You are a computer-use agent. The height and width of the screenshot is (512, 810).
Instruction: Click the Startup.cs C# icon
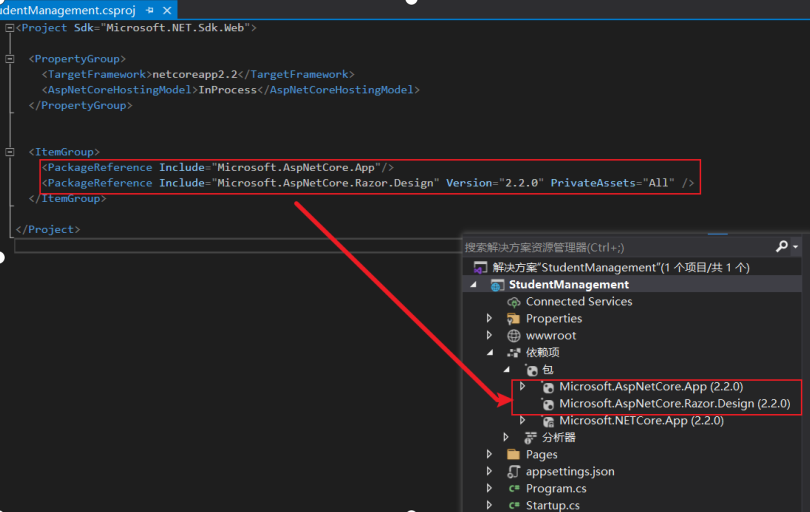click(x=513, y=506)
